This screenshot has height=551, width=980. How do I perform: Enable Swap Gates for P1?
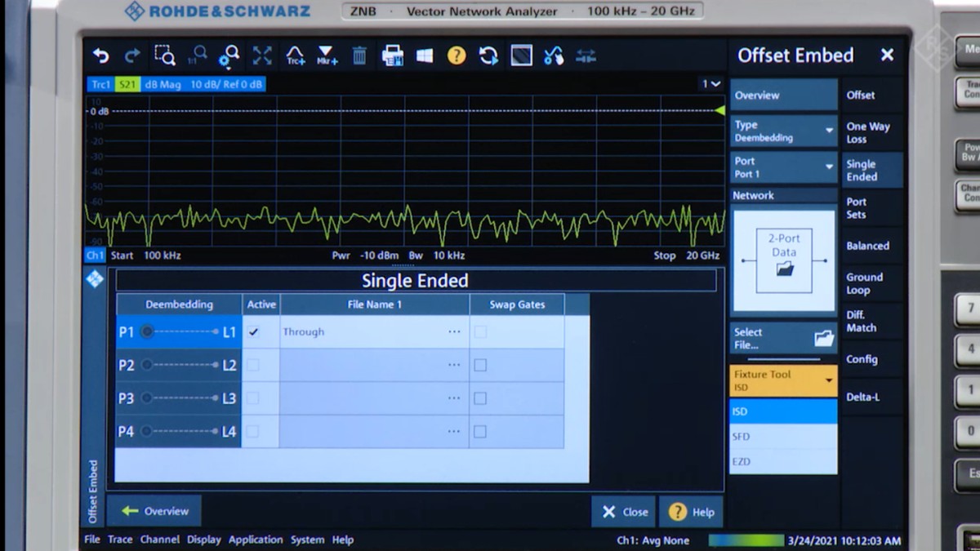coord(479,331)
